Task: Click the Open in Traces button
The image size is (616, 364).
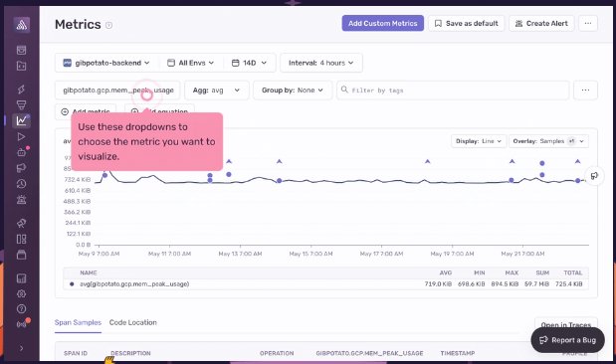Action: [x=566, y=324]
